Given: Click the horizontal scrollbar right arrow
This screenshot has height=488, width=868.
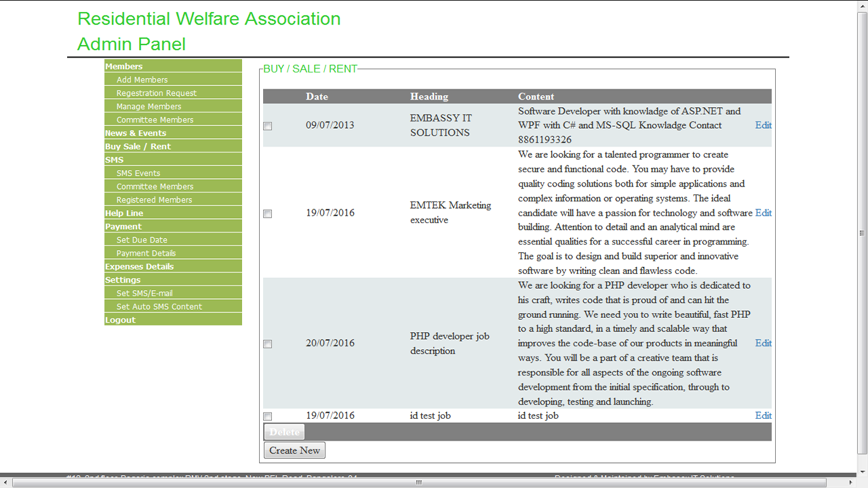Looking at the screenshot, I should (x=850, y=483).
